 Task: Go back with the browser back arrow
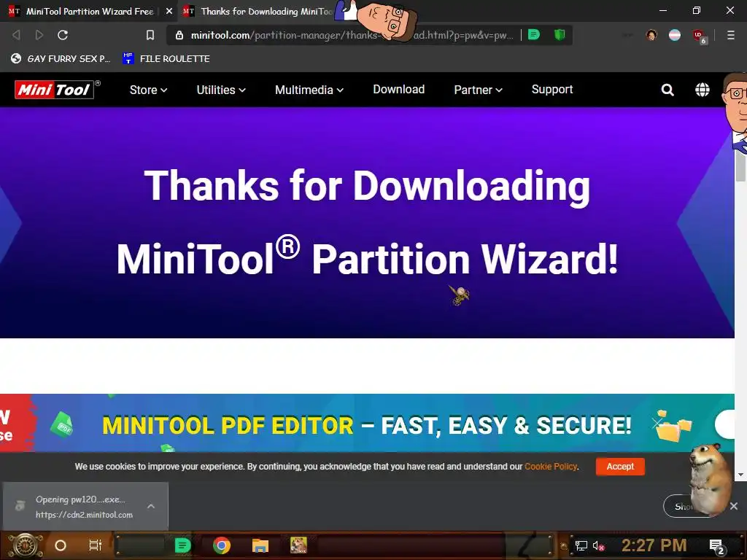coord(16,35)
